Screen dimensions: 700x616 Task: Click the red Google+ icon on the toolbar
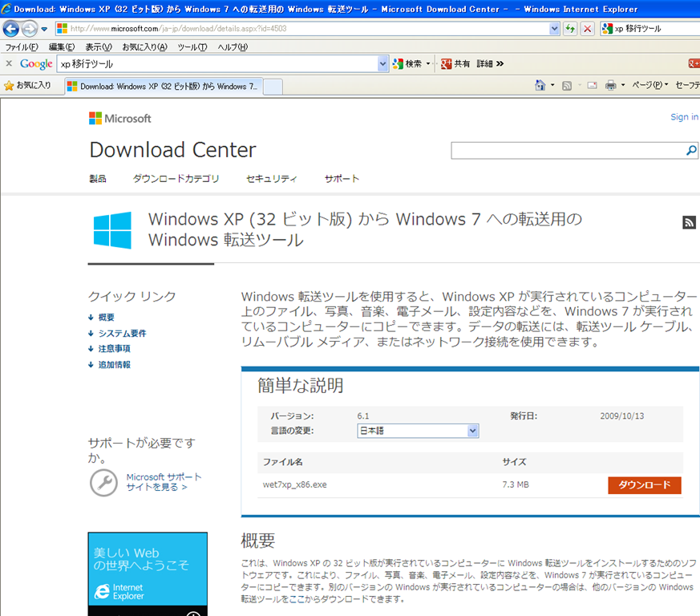coord(694,64)
